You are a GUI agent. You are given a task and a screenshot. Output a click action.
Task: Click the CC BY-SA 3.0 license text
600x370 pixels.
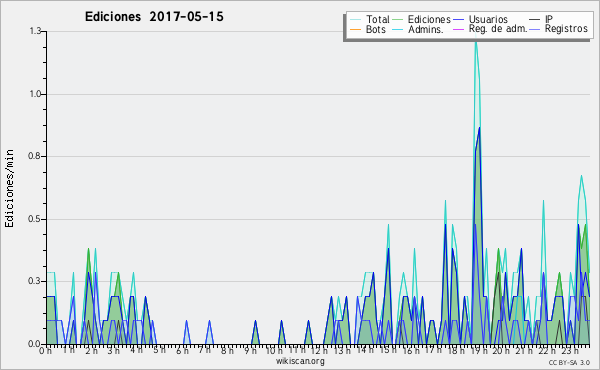(x=569, y=362)
